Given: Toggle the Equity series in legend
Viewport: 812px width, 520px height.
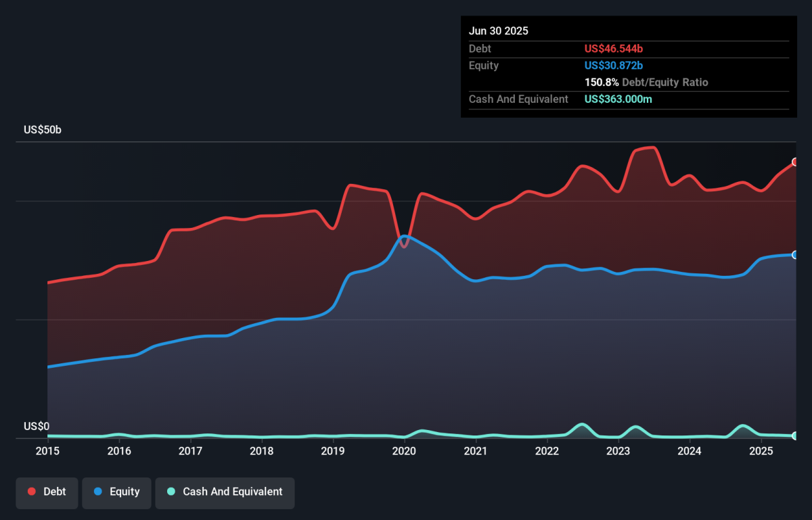Looking at the screenshot, I should coord(116,492).
